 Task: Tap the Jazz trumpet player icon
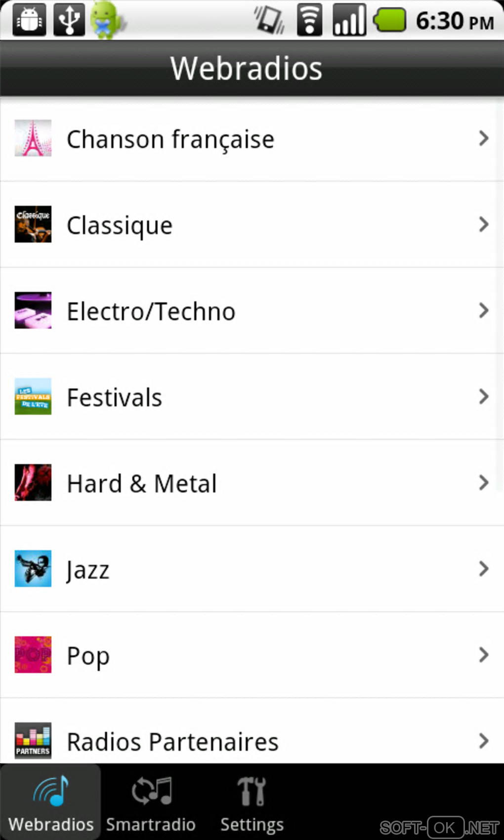pyautogui.click(x=33, y=569)
